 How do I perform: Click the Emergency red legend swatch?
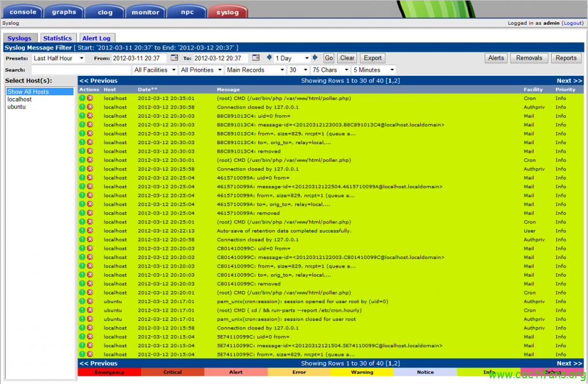[x=109, y=372]
